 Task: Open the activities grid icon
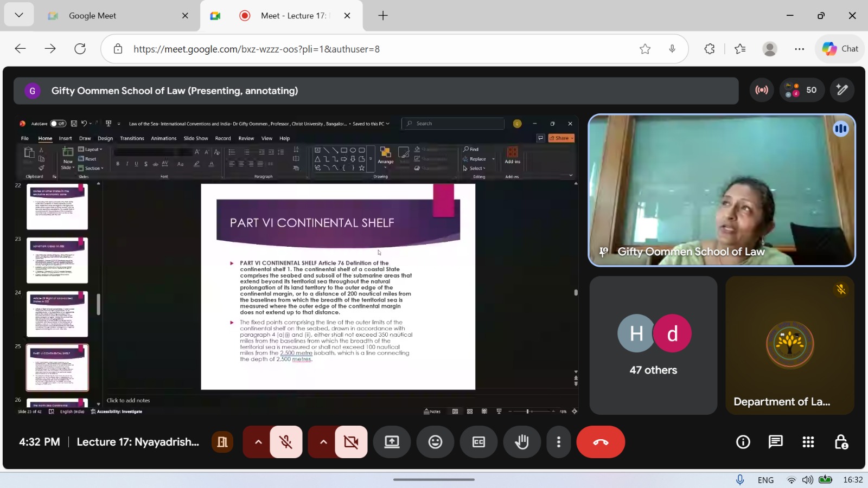(x=808, y=442)
